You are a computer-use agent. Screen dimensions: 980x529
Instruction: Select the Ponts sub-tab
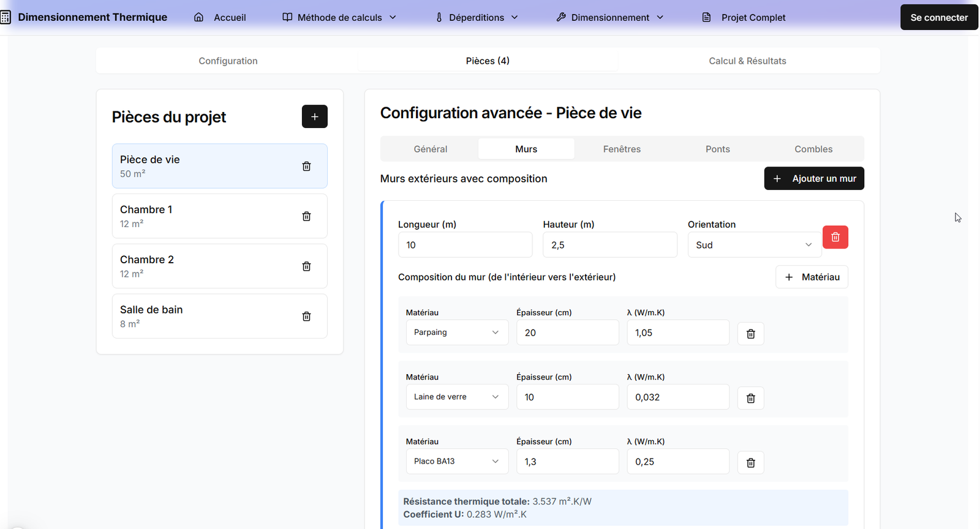[x=718, y=149]
